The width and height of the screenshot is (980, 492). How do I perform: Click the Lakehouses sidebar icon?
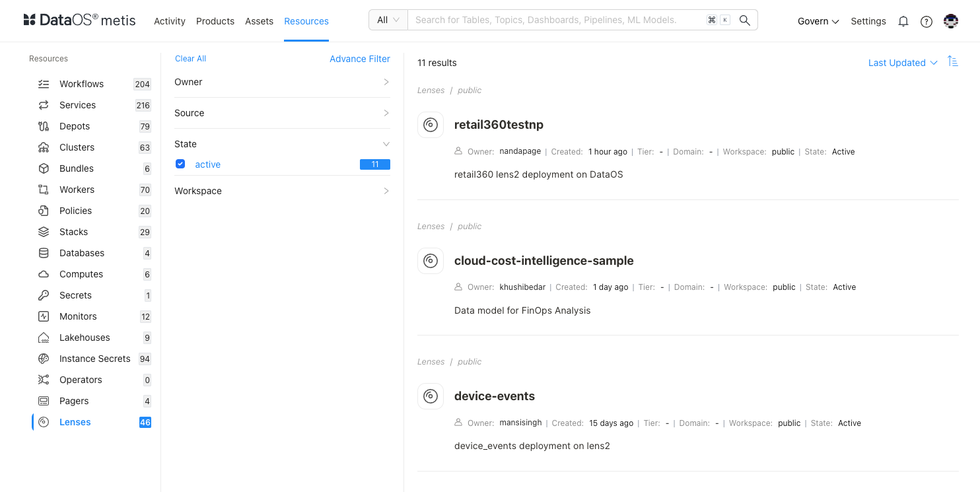pyautogui.click(x=44, y=337)
